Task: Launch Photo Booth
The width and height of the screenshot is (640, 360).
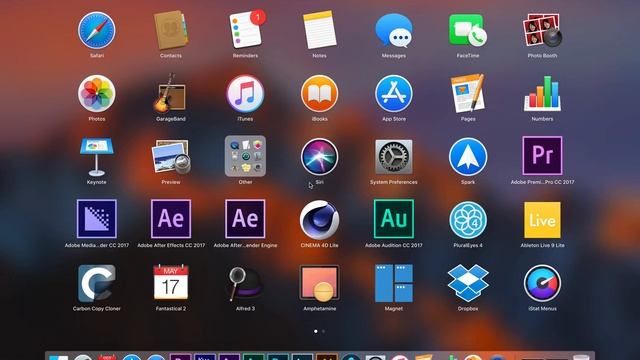Action: coord(542,31)
